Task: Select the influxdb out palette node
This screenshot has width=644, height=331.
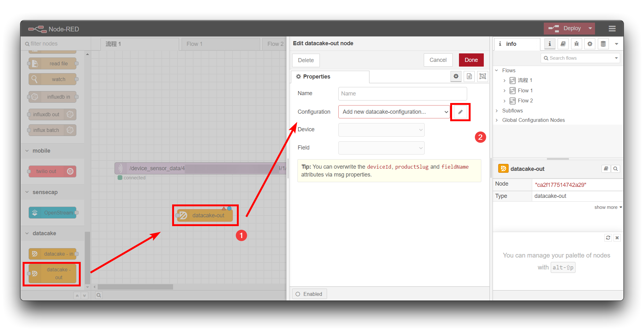Action: (52, 114)
